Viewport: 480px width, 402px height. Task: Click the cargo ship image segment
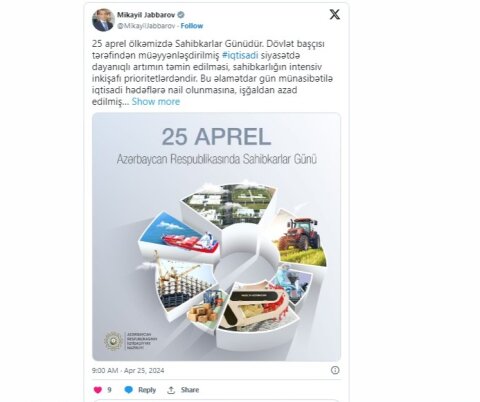[x=181, y=233]
